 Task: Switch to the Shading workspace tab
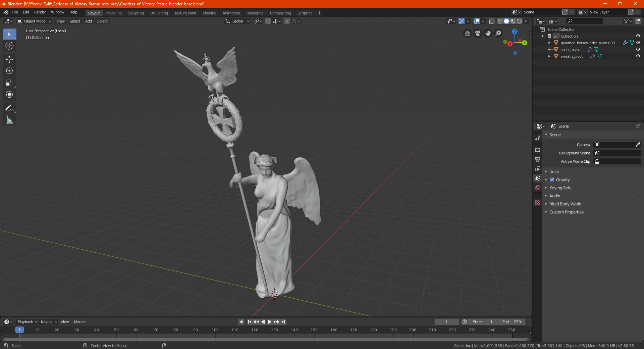pos(209,13)
